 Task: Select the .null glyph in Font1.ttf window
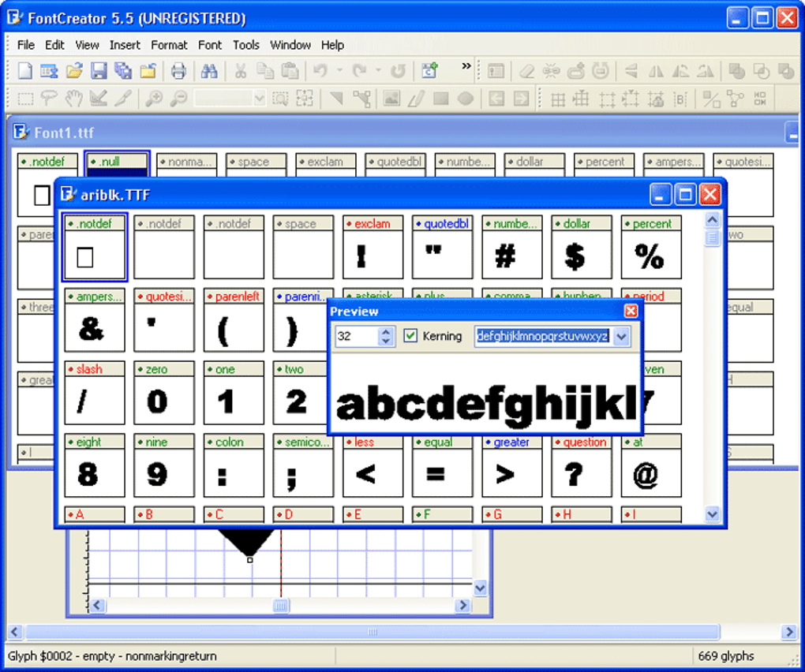coord(117,164)
